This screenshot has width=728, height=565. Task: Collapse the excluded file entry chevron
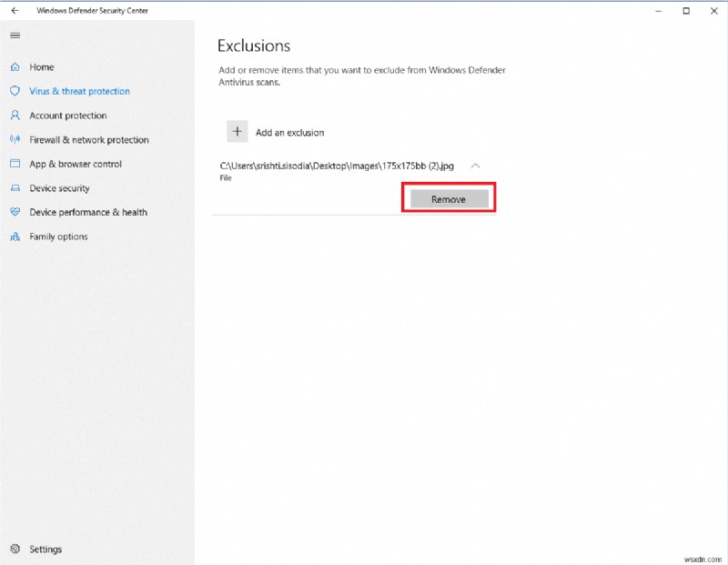(x=475, y=166)
